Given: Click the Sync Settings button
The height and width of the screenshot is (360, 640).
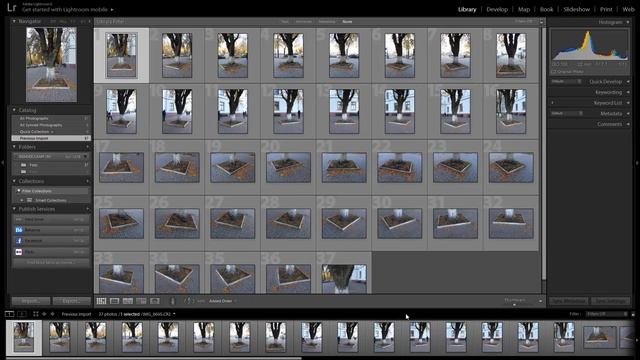Looking at the screenshot, I should point(611,301).
